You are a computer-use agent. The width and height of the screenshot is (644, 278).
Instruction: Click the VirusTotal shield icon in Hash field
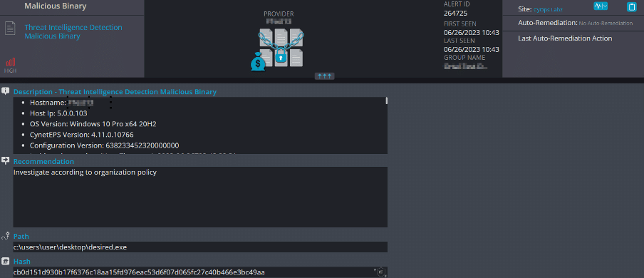381,272
